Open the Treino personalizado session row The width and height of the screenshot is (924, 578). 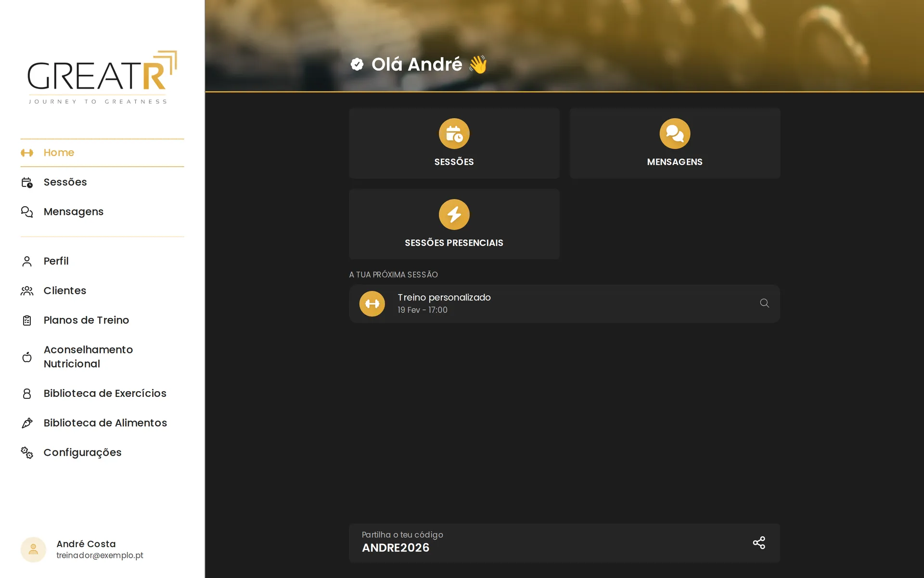pos(564,304)
